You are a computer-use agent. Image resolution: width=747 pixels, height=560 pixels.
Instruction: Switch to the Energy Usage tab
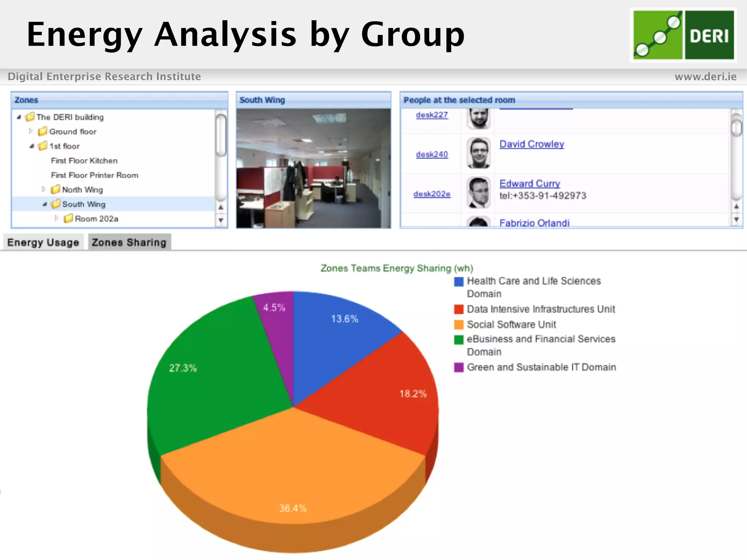click(x=43, y=242)
